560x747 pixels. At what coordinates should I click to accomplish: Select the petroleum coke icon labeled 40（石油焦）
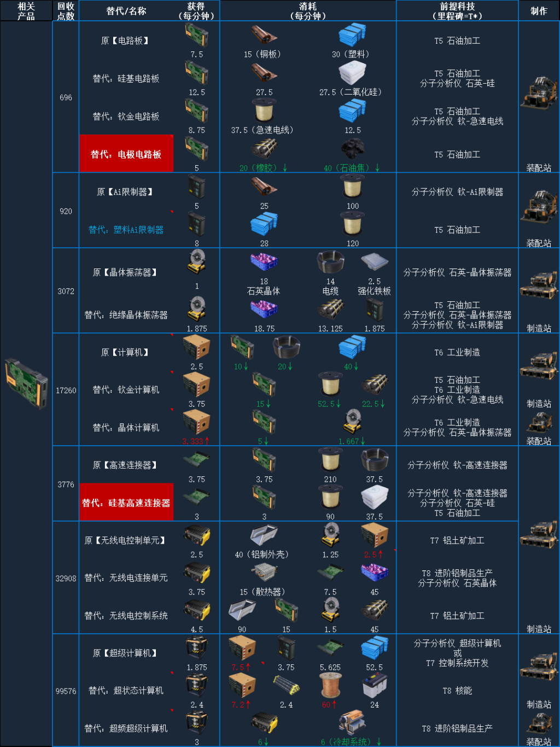click(x=352, y=149)
